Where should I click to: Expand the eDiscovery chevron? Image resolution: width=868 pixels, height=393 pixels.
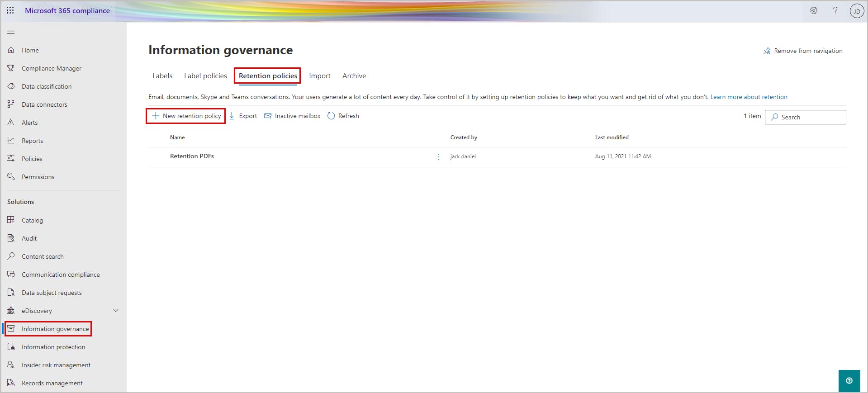pyautogui.click(x=116, y=311)
